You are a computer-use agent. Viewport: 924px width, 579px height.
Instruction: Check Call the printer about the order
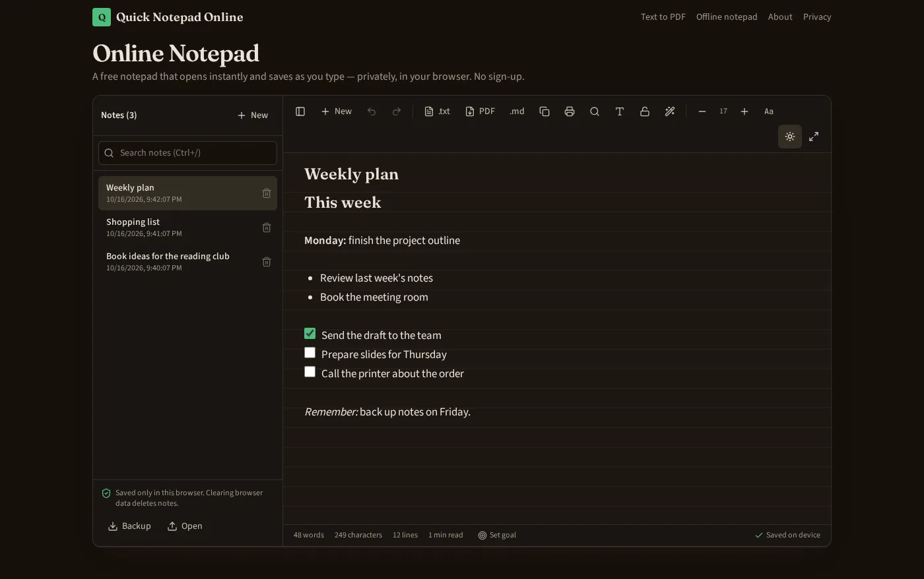[x=310, y=372]
